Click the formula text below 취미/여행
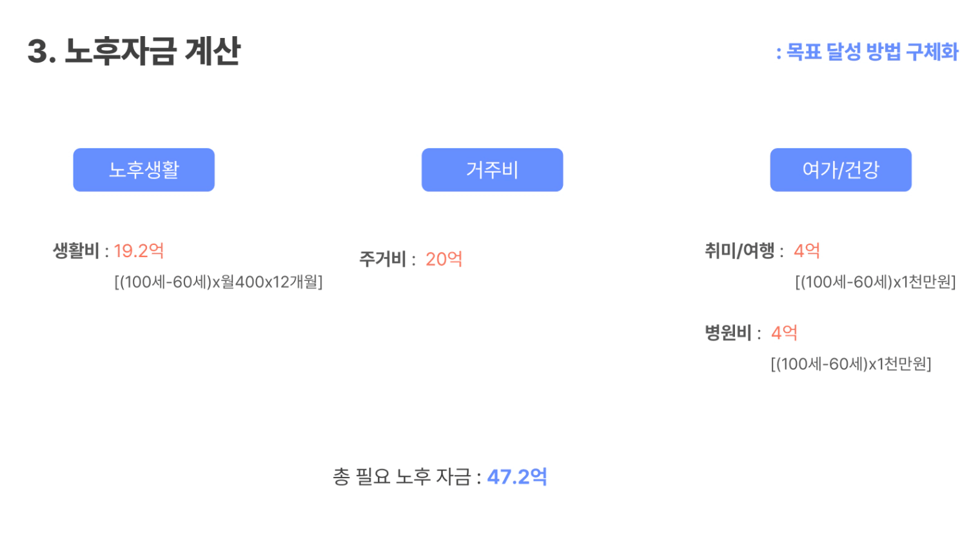 click(x=875, y=282)
